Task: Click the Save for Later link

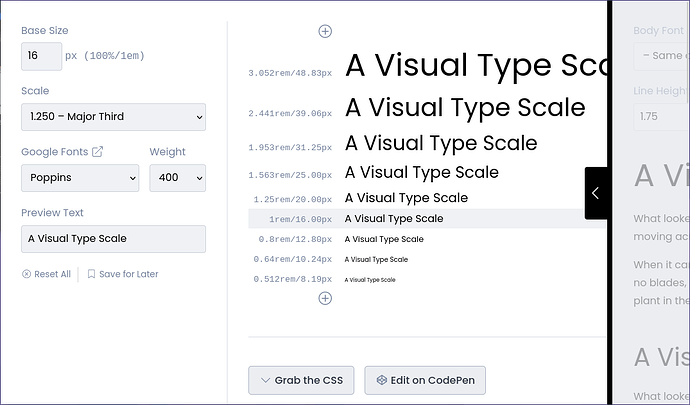Action: (x=128, y=274)
